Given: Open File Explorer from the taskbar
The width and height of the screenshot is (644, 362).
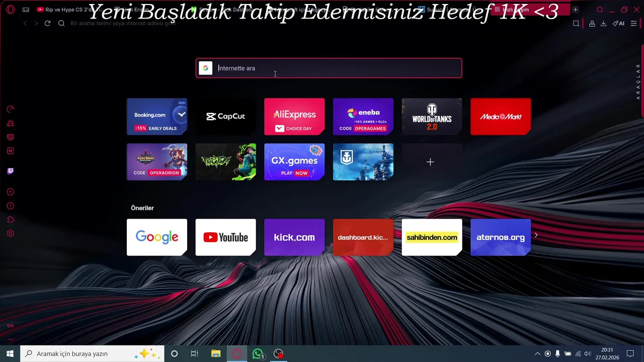Looking at the screenshot, I should [215, 353].
